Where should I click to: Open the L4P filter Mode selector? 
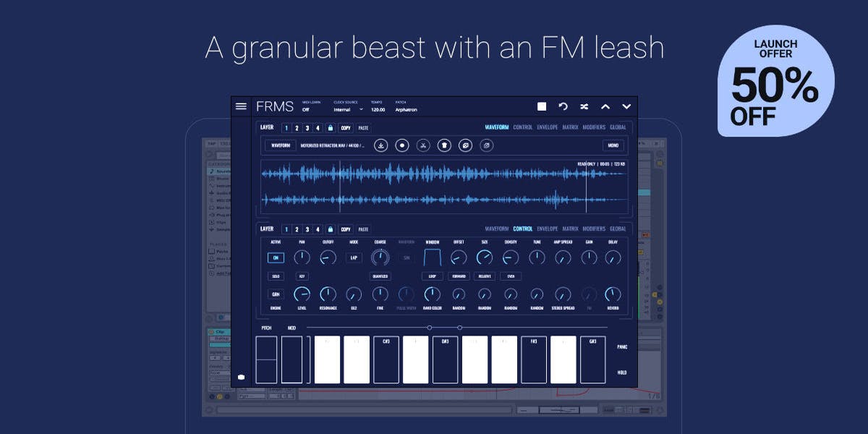pyautogui.click(x=354, y=258)
